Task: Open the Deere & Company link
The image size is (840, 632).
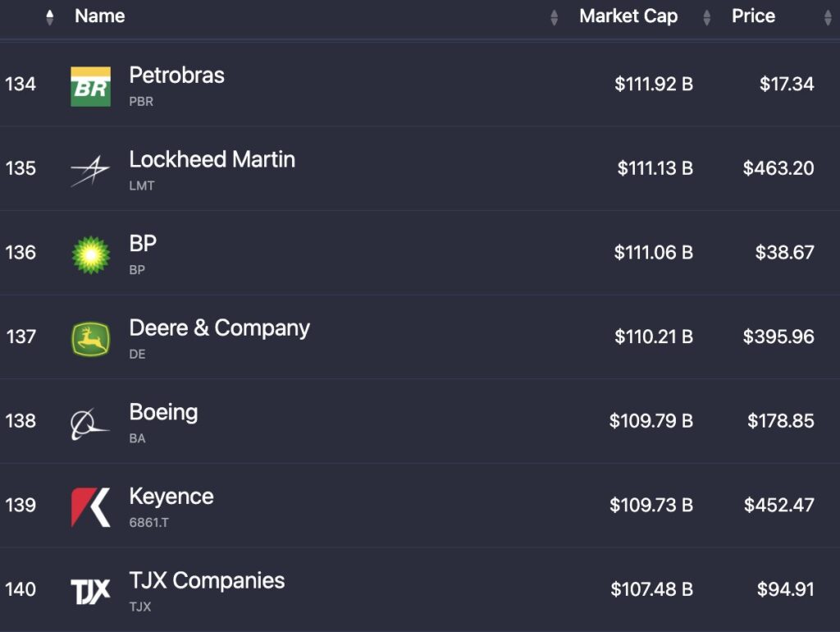Action: pyautogui.click(x=219, y=328)
